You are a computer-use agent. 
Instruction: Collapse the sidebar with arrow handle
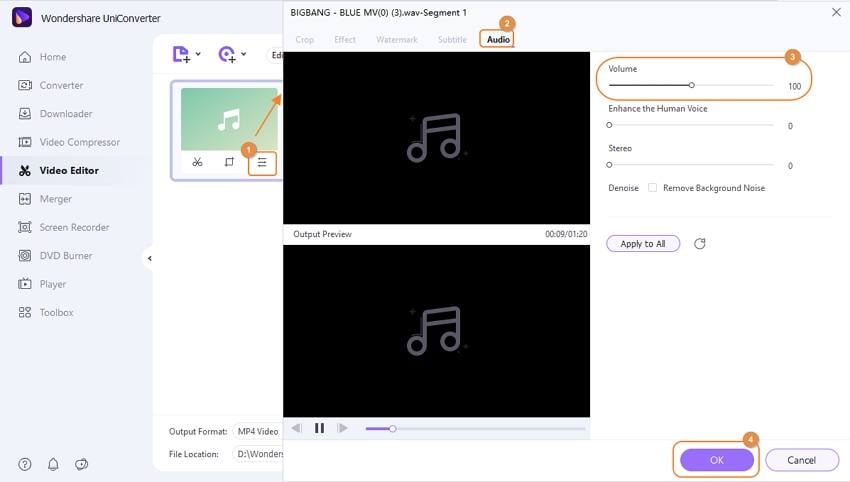(x=149, y=259)
